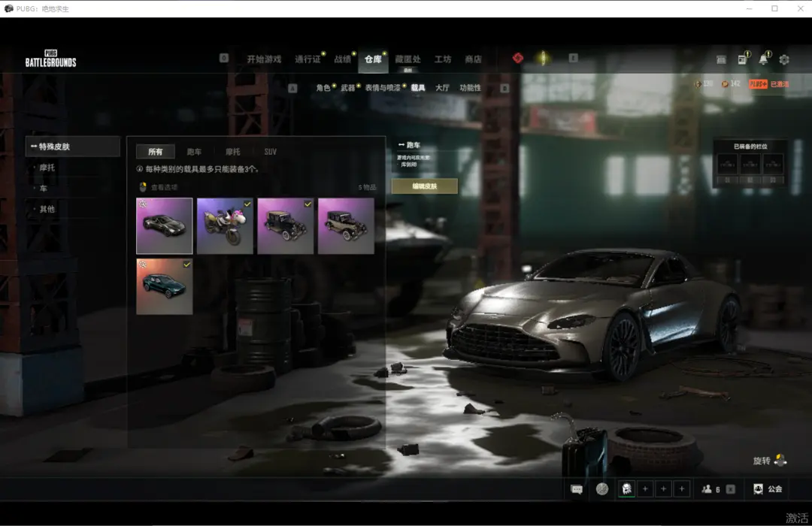Click second slot in 已装备的栏位
Viewport: 812px width, 526px height.
pyautogui.click(x=750, y=165)
